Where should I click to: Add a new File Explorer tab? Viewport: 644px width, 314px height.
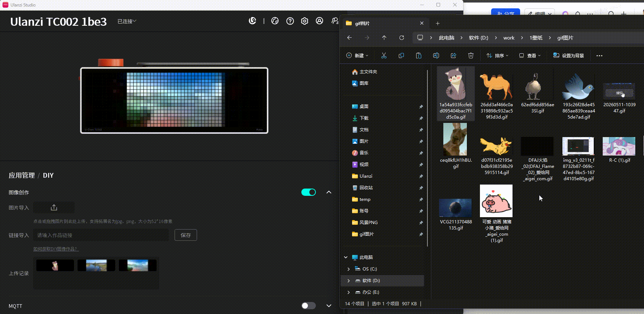click(438, 23)
